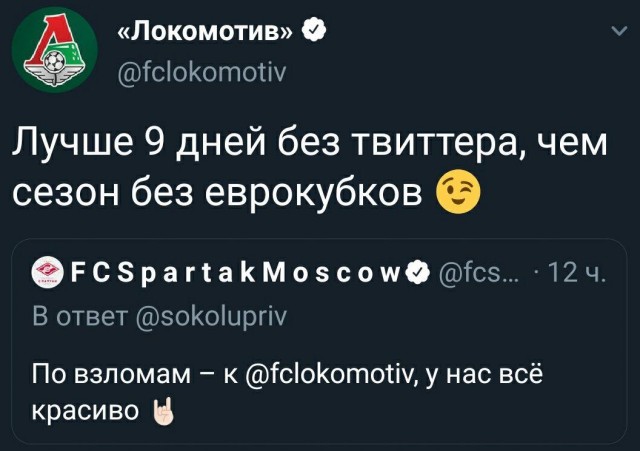The height and width of the screenshot is (451, 640).
Task: Open the Lokomotiv profile avatar
Action: (55, 52)
